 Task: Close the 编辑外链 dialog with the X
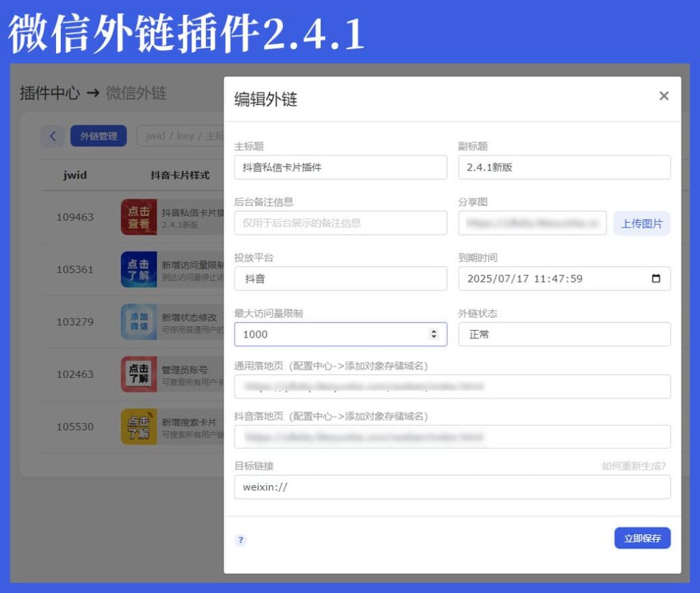coord(664,96)
